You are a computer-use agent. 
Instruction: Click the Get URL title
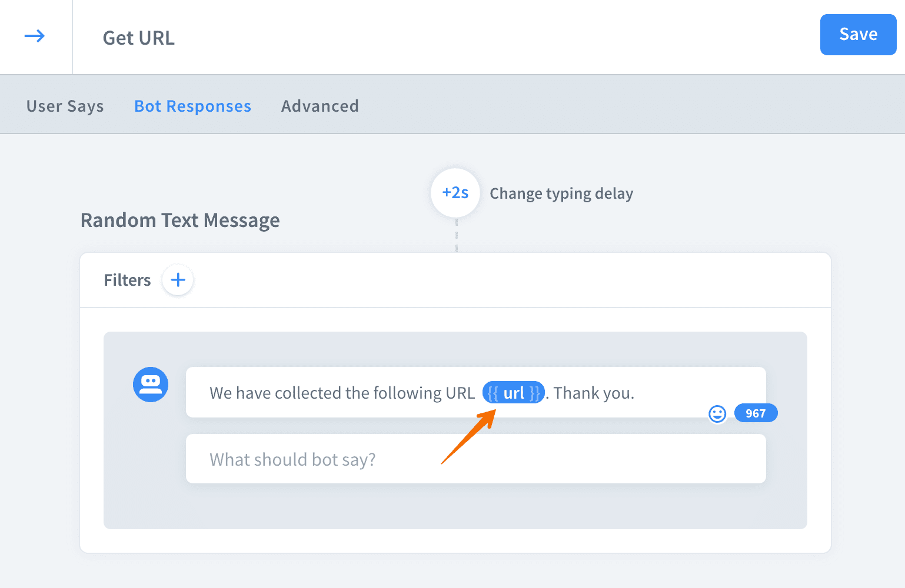[139, 38]
